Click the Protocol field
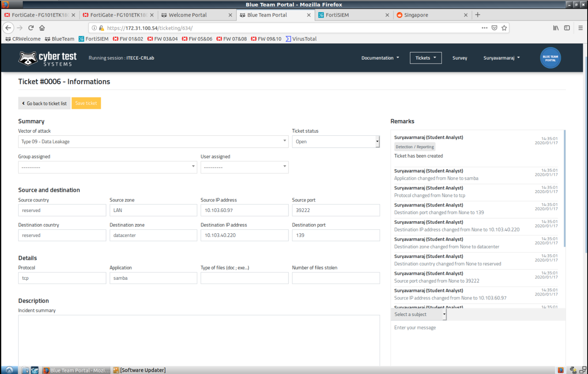The height and width of the screenshot is (374, 588). coord(62,278)
